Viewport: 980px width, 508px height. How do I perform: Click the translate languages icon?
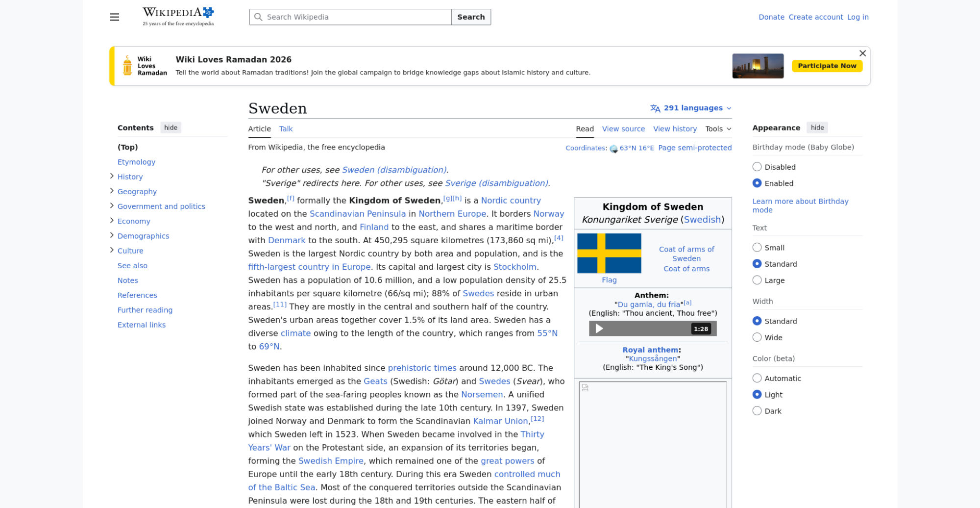655,108
